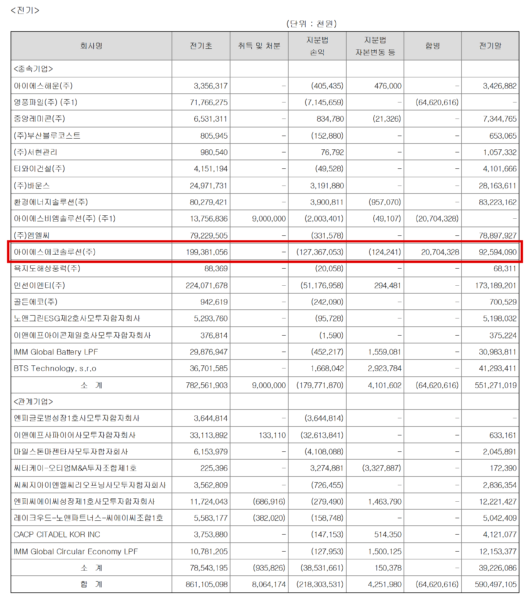
Task: Click the value 83,223,162
Action: pyautogui.click(x=497, y=202)
